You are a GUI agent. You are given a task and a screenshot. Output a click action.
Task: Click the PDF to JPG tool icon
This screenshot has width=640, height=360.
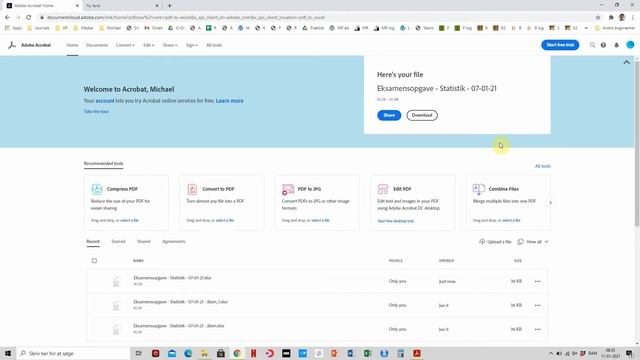tap(288, 189)
